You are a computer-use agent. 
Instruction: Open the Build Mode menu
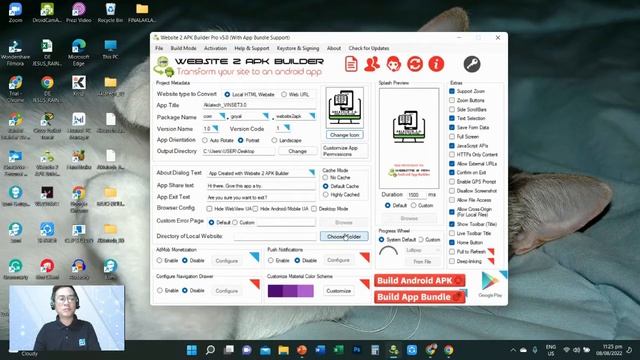click(183, 48)
